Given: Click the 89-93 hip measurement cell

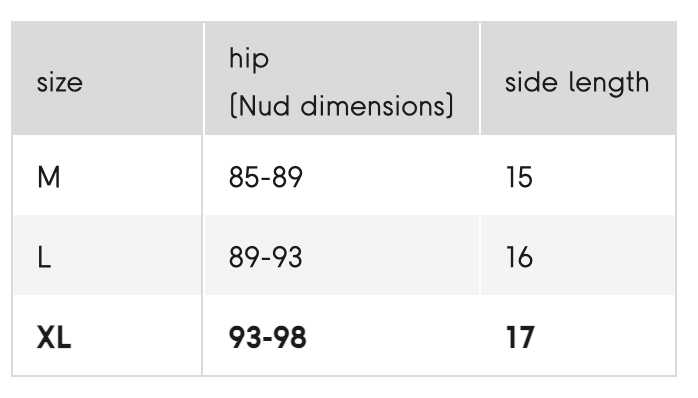Looking at the screenshot, I should (x=342, y=256).
